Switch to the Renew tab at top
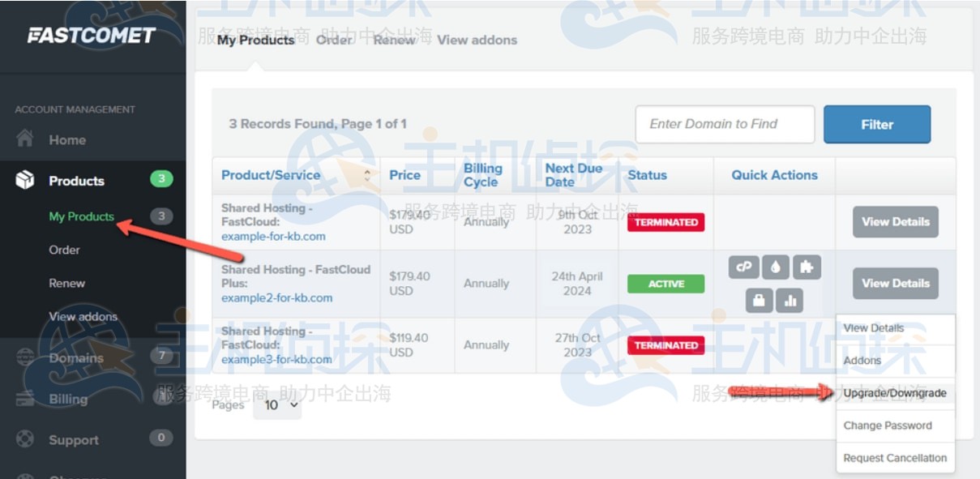 [394, 40]
